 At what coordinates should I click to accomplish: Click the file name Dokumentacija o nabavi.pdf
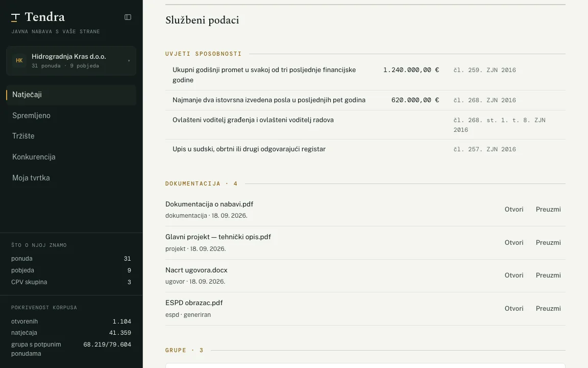[x=209, y=204]
